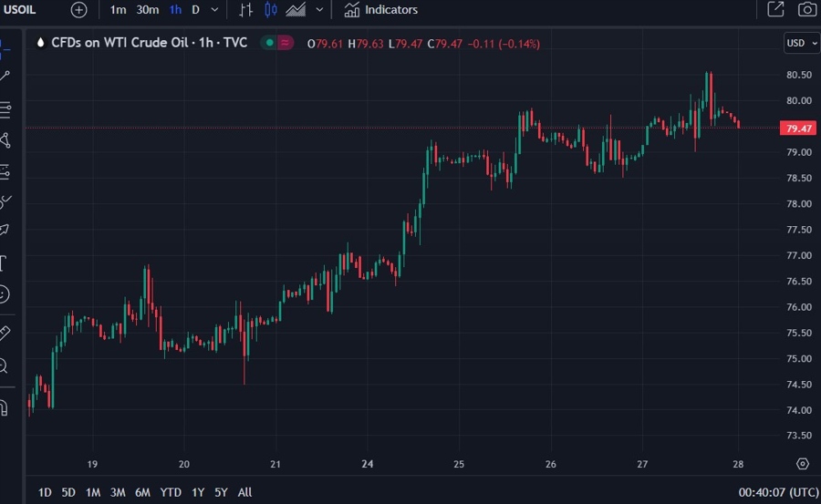
Task: Toggle magnet mode icon
Action: [5, 407]
